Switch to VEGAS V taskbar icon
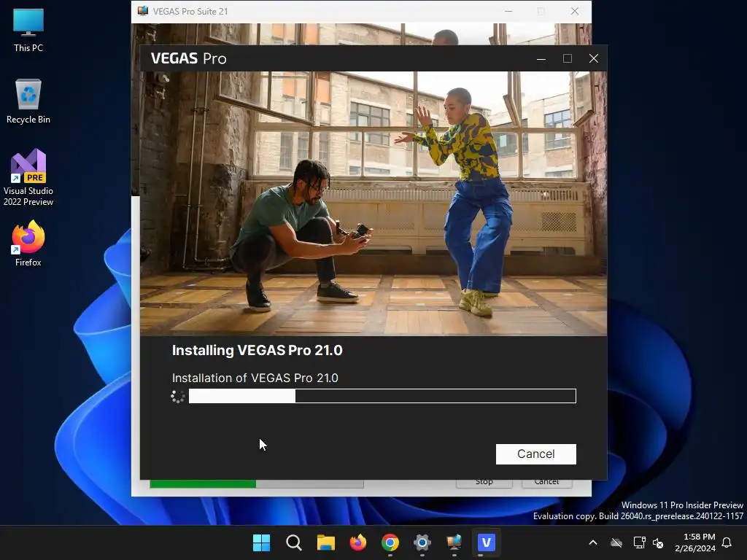747x560 pixels. [486, 542]
